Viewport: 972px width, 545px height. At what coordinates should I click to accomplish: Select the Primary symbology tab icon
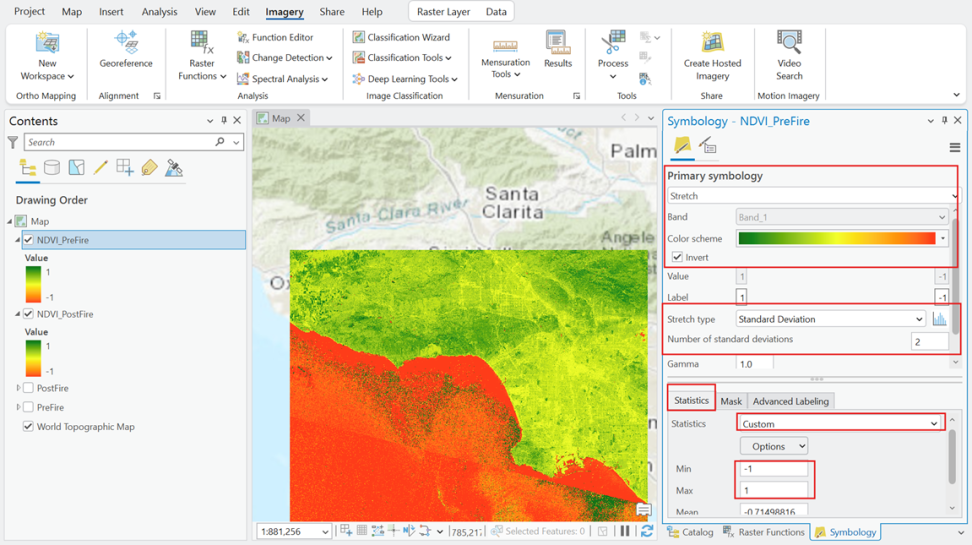[682, 146]
